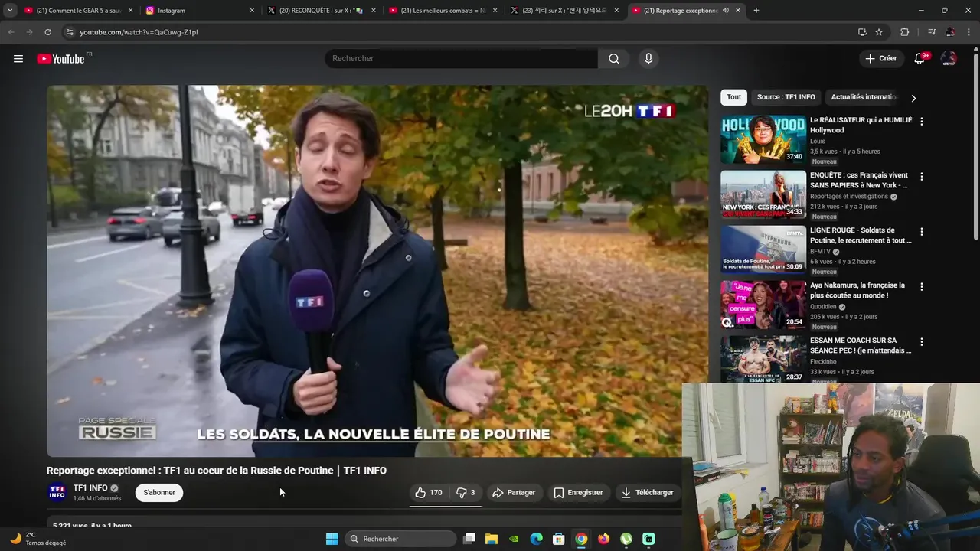The width and height of the screenshot is (980, 551).
Task: Click the Télécharger download button
Action: 647,492
